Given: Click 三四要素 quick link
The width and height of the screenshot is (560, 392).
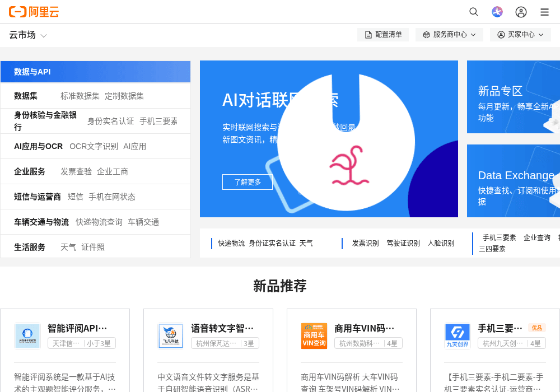Looking at the screenshot, I should pyautogui.click(x=492, y=249).
